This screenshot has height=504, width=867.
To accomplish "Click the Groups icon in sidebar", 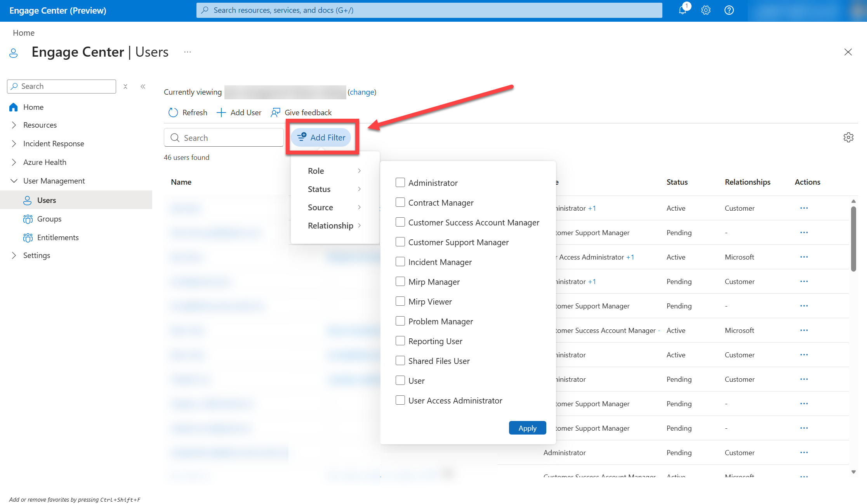I will click(x=28, y=219).
